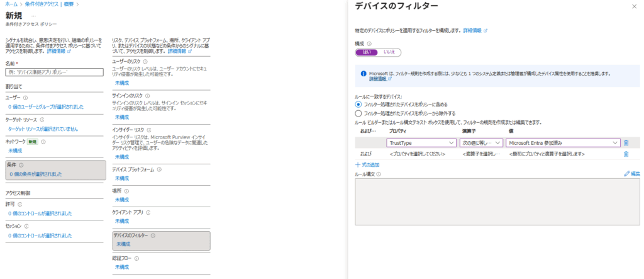Screen dimensions: 644x279
Task: Go to ホーム in the breadcrumb
Action: coord(10,4)
